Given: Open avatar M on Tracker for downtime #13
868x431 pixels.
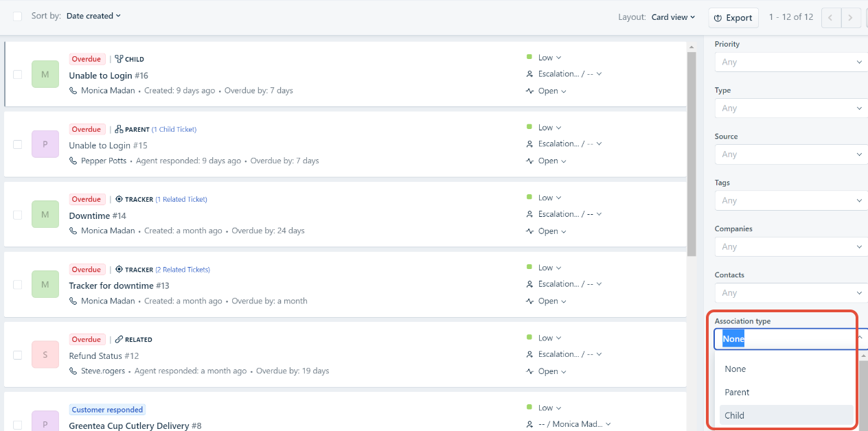Looking at the screenshot, I should (45, 284).
